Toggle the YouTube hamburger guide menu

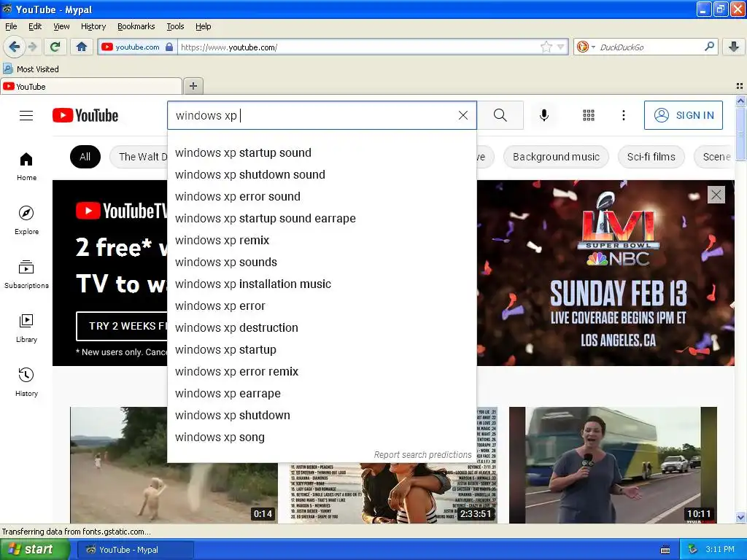coord(26,116)
